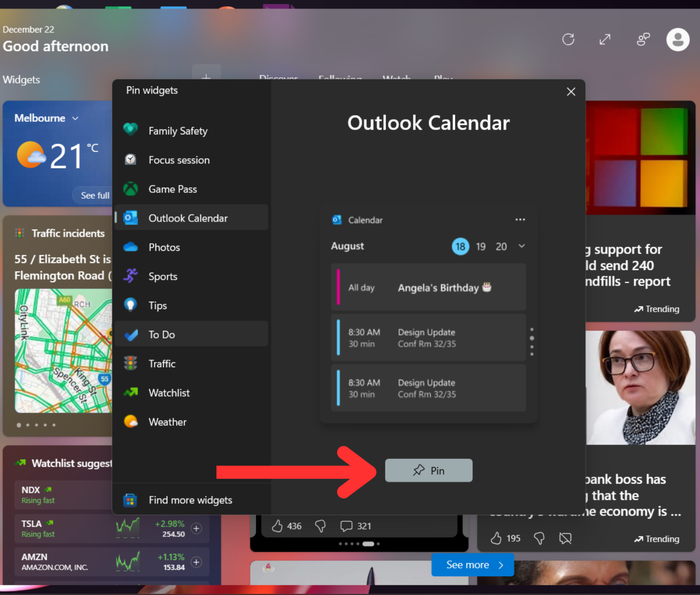Click the See more button
This screenshot has width=700, height=595.
pyautogui.click(x=472, y=565)
